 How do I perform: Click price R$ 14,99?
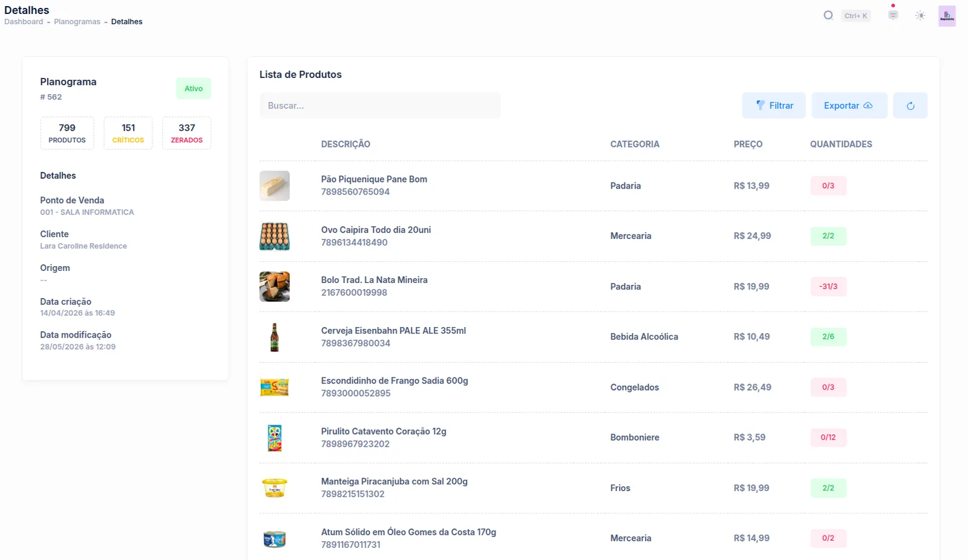tap(751, 538)
